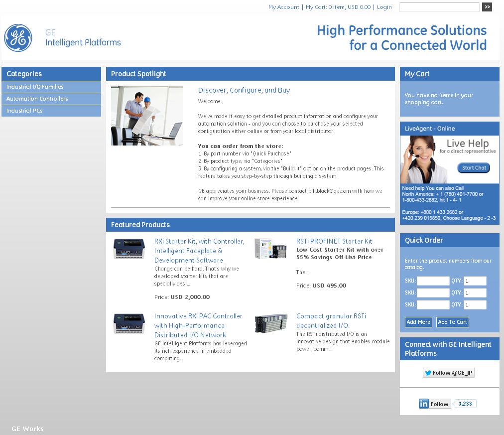Viewport: 504px width, 435px height.
Task: Open the RXi Starter Kit product image
Action: [x=129, y=249]
